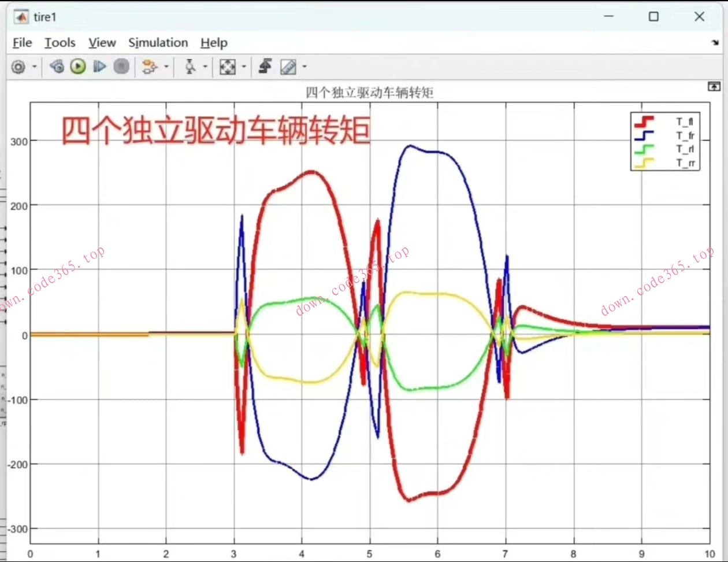Open scope Configuration Properties gear icon
Screen dimensions: 728x562
tap(18, 67)
